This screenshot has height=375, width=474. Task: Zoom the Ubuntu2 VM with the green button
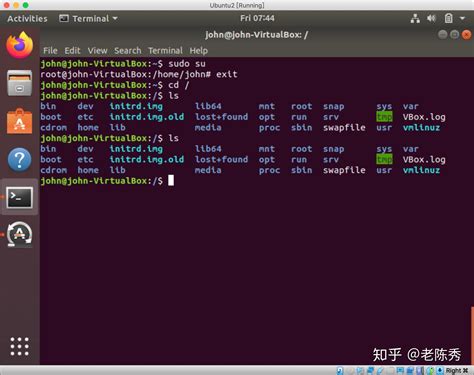coord(26,5)
